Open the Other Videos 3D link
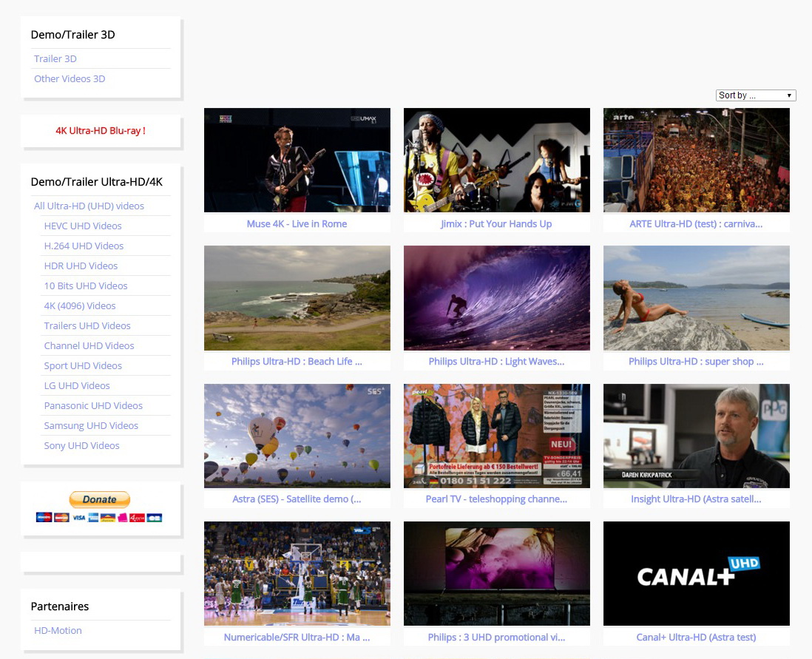Screen dimensions: 812x659 point(70,78)
